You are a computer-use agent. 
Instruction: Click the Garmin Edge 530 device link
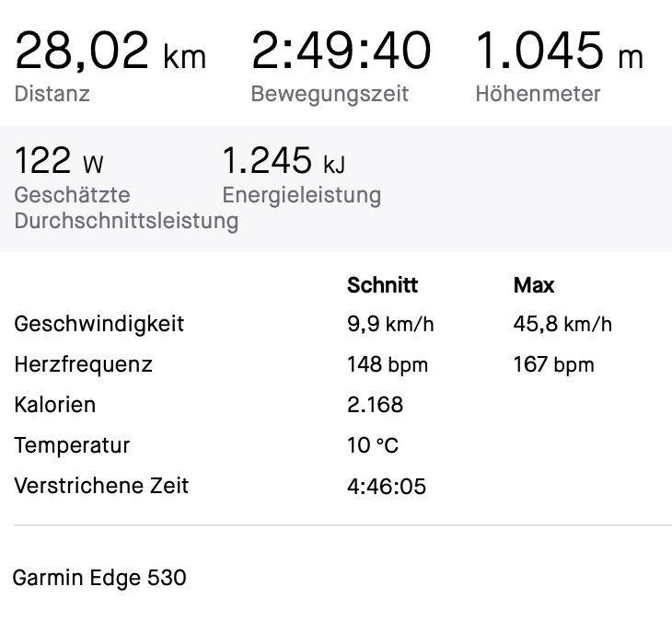(x=99, y=578)
